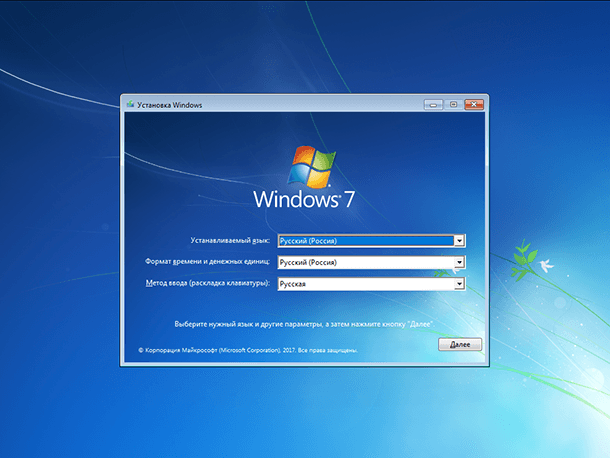Click the Установка Windows title bar icon
Viewport: 610px width, 458px height.
click(130, 104)
